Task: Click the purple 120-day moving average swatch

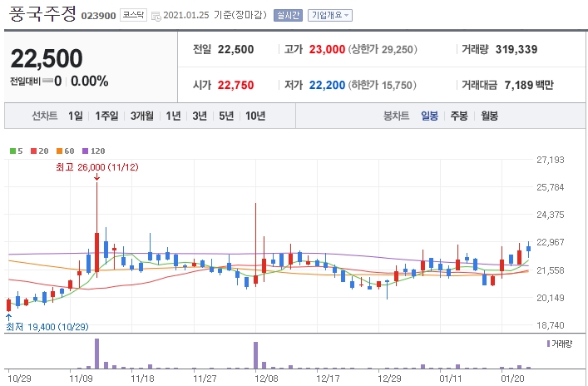Action: coord(85,151)
